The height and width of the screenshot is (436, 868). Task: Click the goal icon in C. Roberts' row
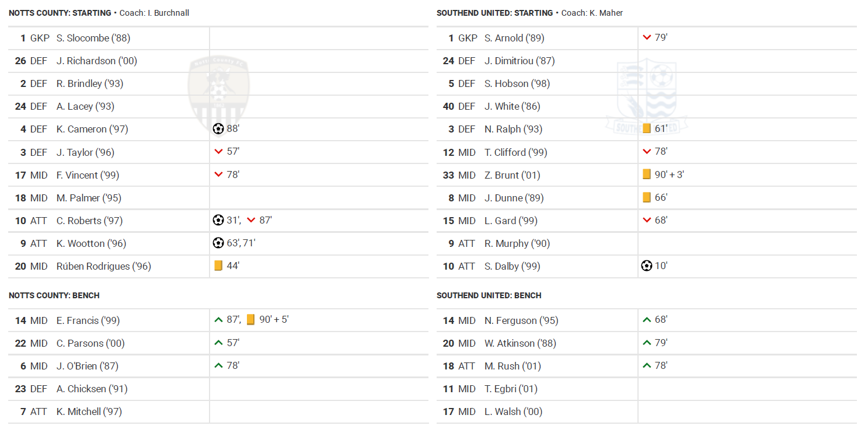pos(218,221)
